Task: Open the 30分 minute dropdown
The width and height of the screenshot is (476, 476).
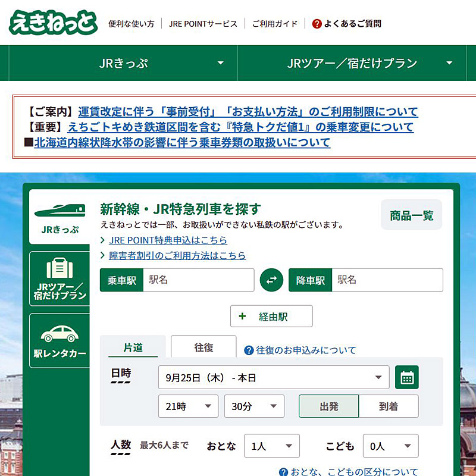Action: coord(254,406)
